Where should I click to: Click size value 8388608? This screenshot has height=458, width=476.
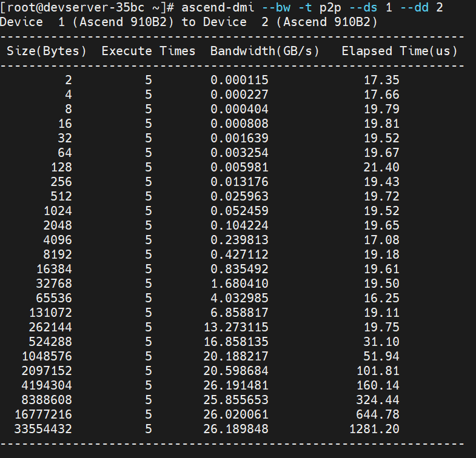point(47,400)
